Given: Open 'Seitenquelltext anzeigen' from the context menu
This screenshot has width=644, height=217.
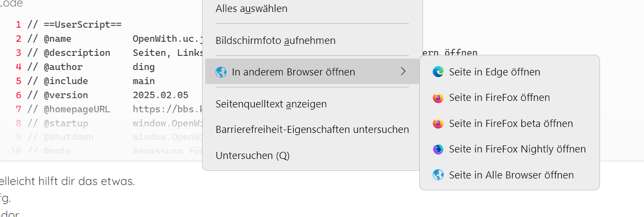Looking at the screenshot, I should (x=271, y=104).
